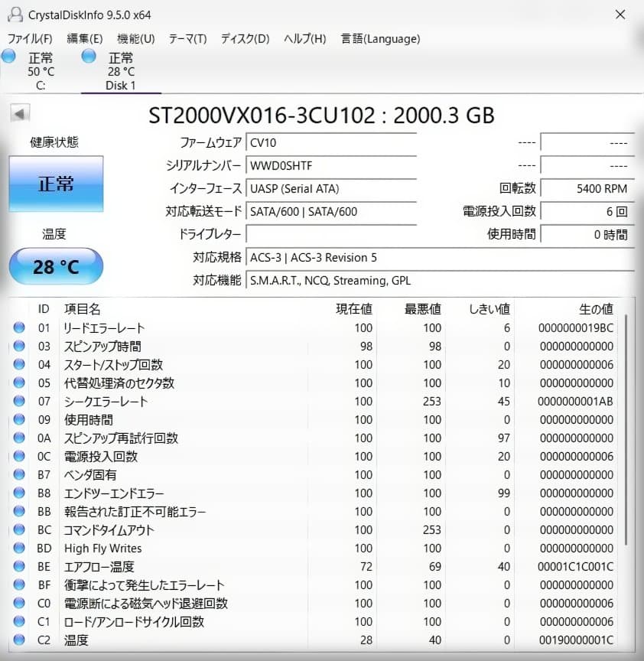Screen dimensions: 644x661
Task: Click the ファームウェア CV10 field
Action: [331, 143]
